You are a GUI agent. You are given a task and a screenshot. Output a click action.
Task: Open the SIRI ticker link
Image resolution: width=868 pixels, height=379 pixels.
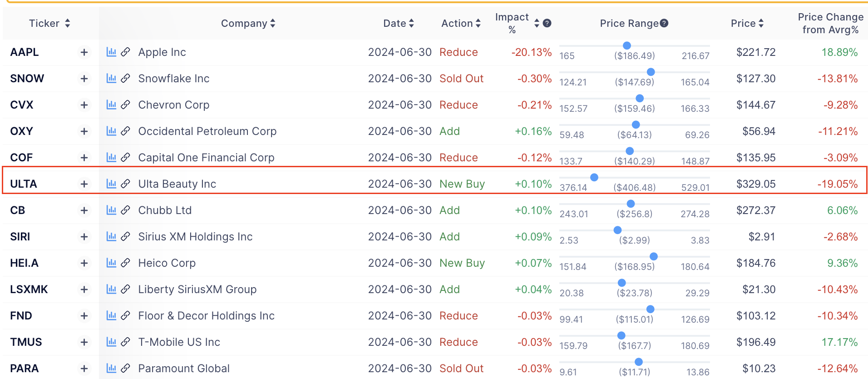click(20, 237)
